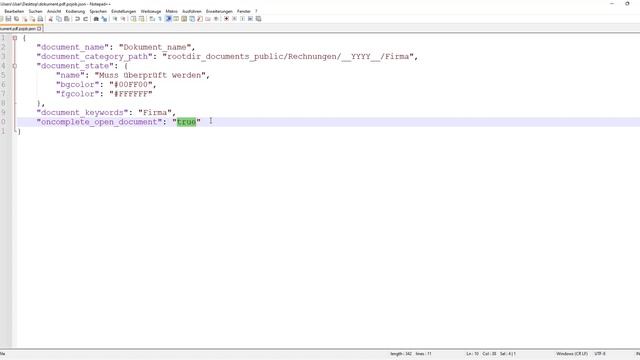Open the Replace dialog toolbar icon
This screenshot has width=640, height=360.
pos(104,19)
